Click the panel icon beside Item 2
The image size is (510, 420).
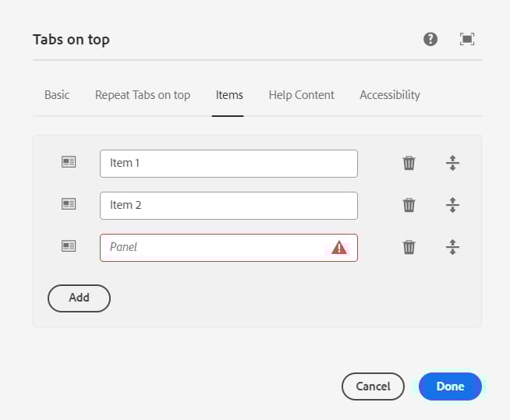point(69,204)
